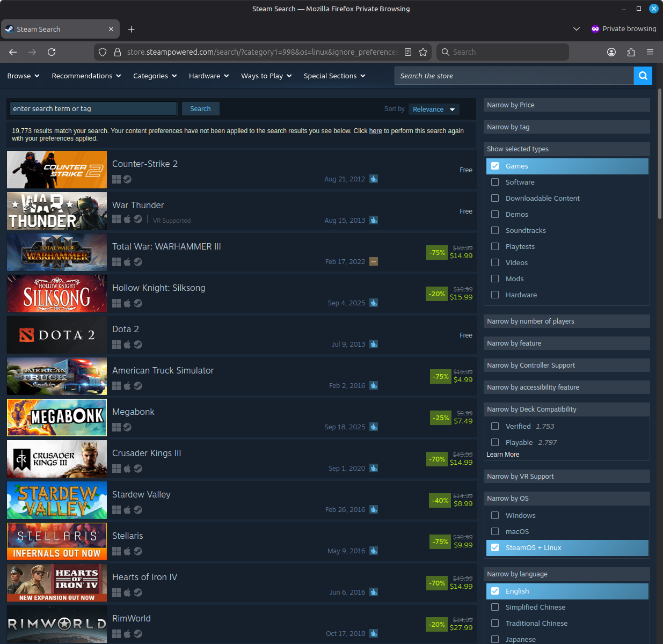Click American Truck Simulator review thumbs-up icon
The height and width of the screenshot is (644, 663).
tap(374, 385)
